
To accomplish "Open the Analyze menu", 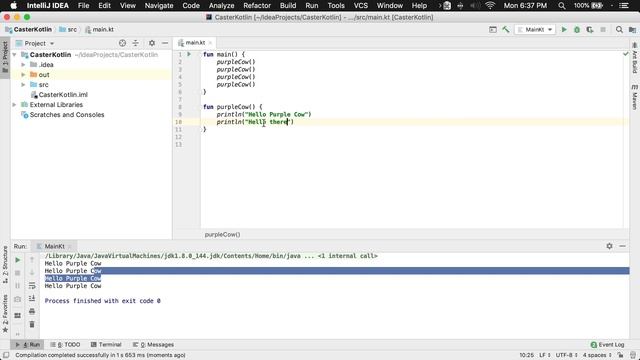I will point(222,6).
